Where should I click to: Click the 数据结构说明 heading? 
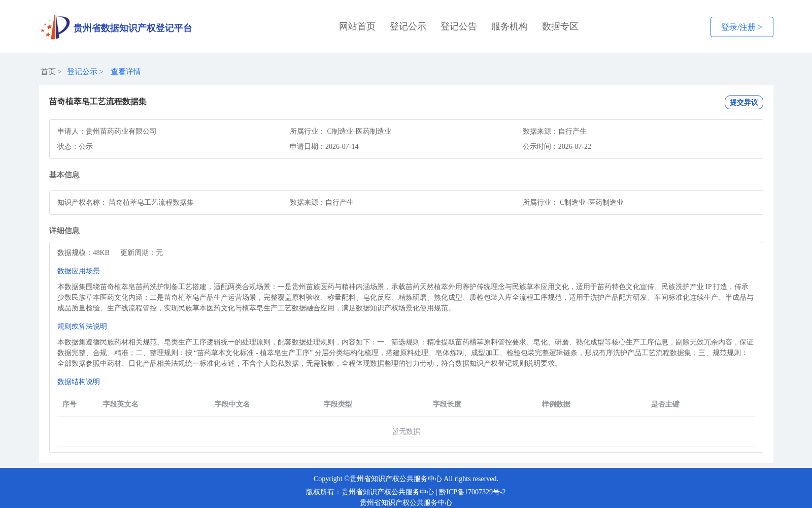[79, 382]
